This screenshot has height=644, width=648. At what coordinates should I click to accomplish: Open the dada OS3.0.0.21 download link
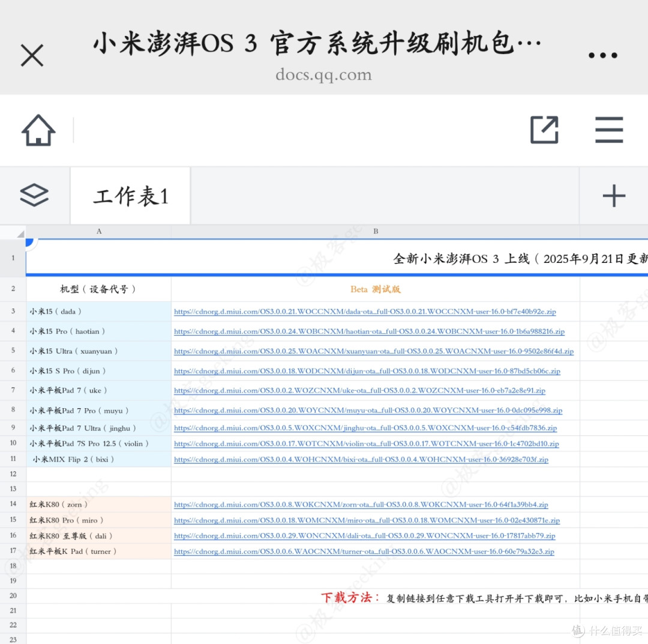[365, 311]
